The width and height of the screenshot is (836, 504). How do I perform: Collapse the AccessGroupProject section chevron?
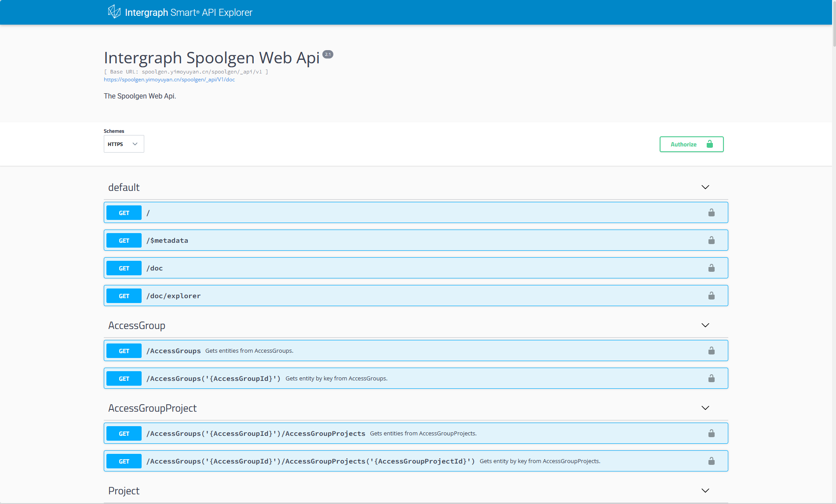pos(705,408)
